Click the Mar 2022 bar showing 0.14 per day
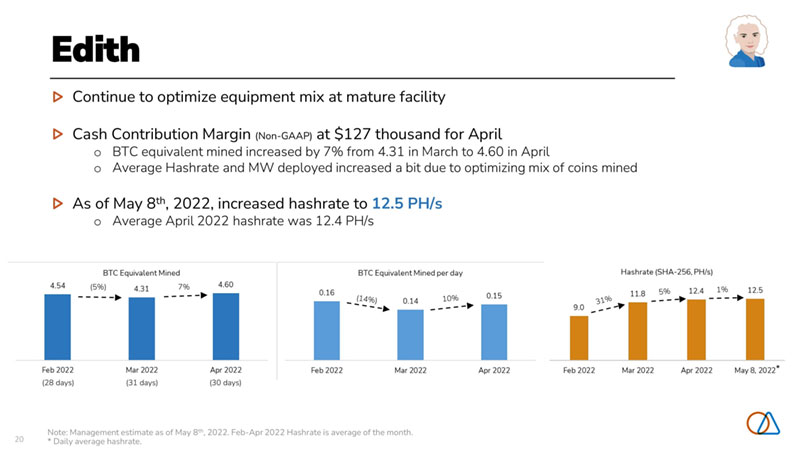Screen dimensions: 800x450 point(410,333)
